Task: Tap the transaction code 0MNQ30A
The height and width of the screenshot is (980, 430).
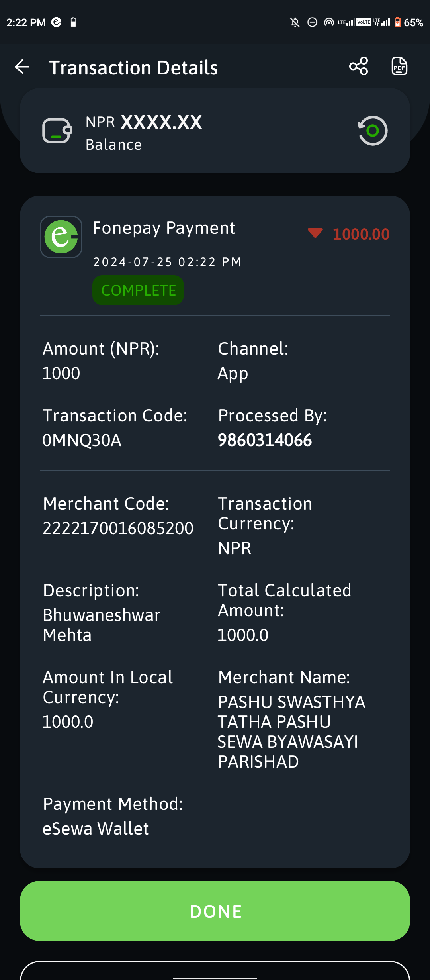Action: pos(82,440)
